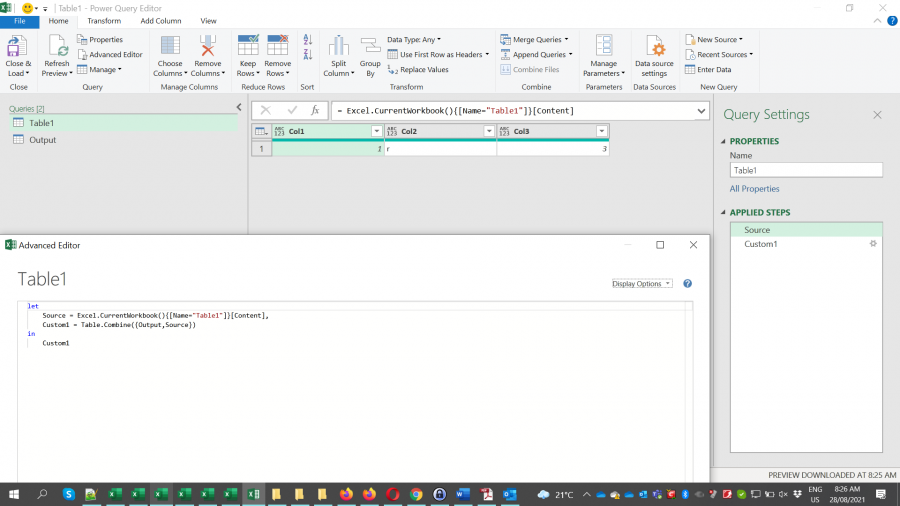Collapse the ribbon with the caret
Image resolution: width=900 pixels, height=506 pixels.
tap(877, 21)
